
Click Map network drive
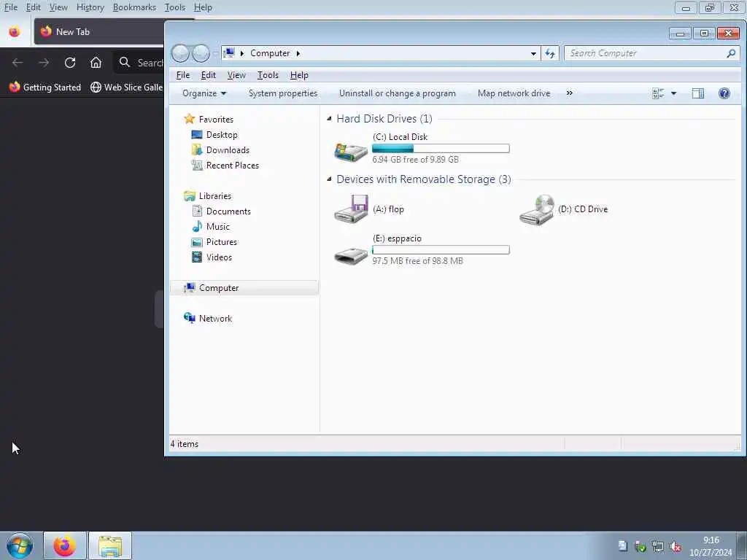click(514, 93)
